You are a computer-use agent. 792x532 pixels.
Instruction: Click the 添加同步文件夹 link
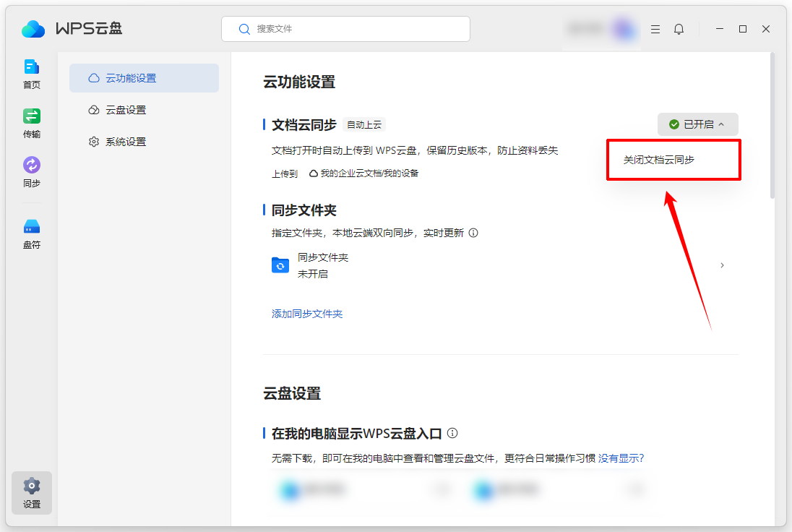click(307, 314)
